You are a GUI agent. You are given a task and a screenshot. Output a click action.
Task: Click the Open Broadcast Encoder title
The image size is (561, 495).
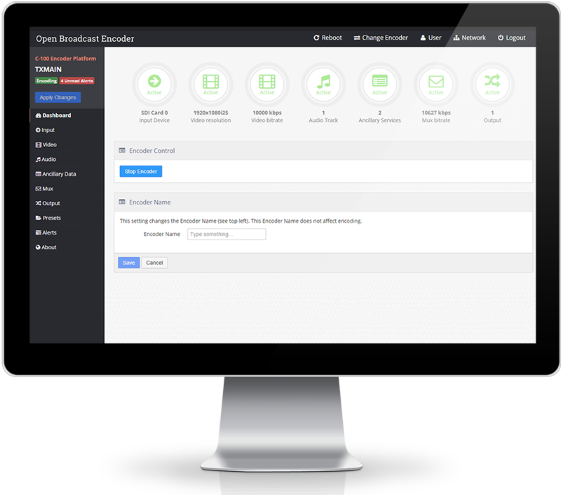85,39
